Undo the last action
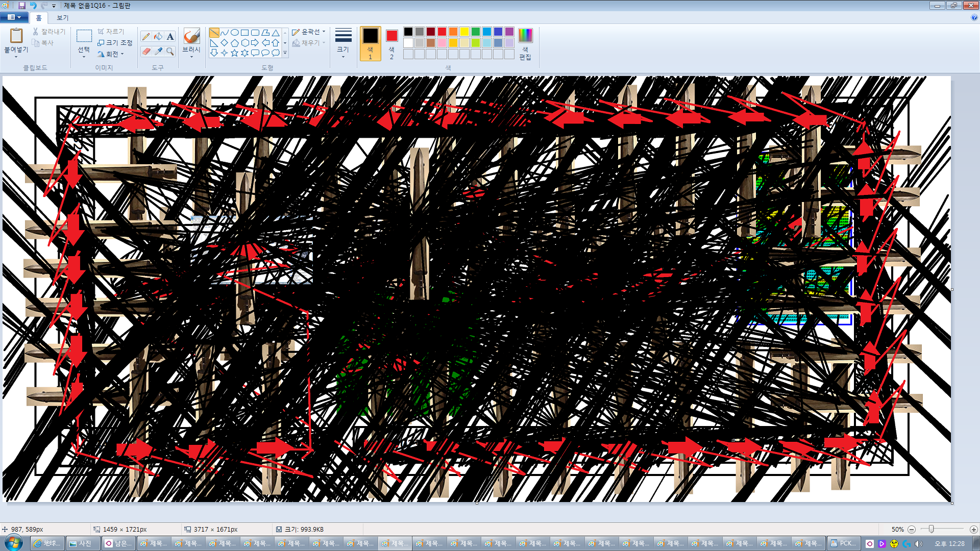 pyautogui.click(x=33, y=5)
